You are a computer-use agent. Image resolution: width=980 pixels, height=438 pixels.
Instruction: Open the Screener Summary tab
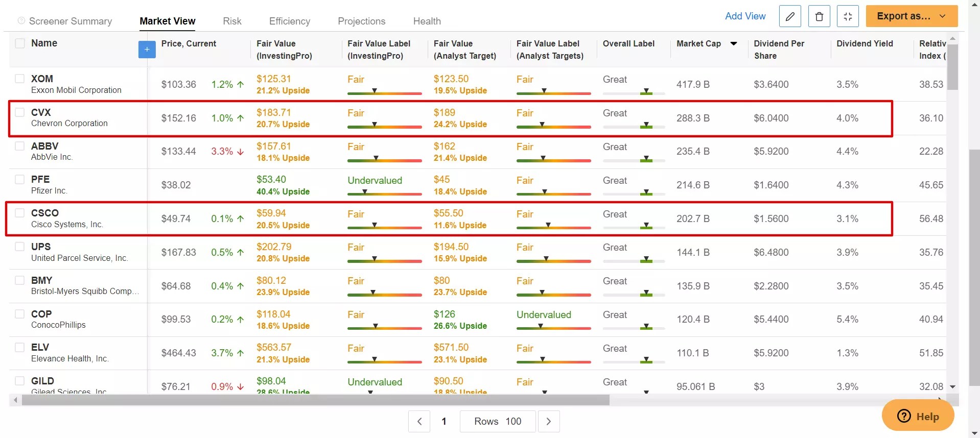click(x=71, y=21)
